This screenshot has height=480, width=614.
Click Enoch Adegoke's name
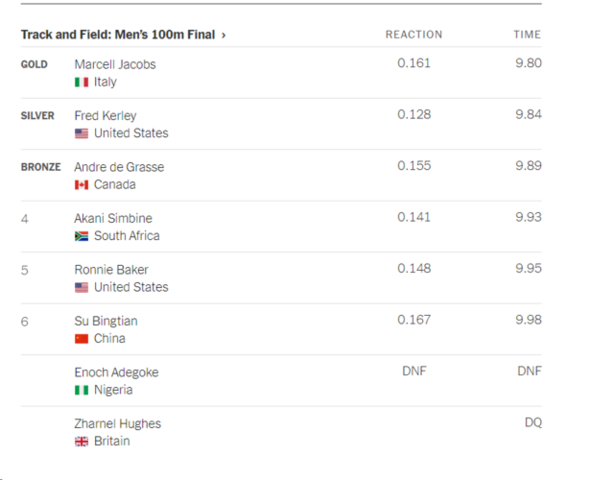click(116, 372)
